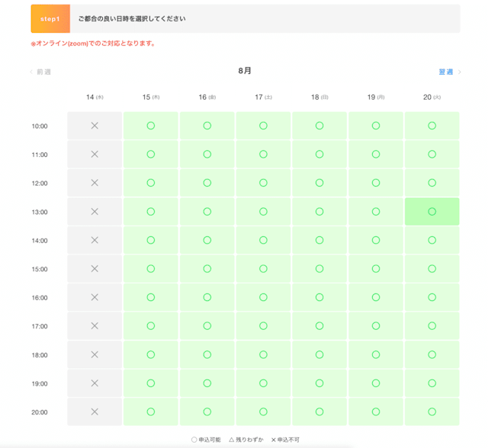Select the 12:00 slot on the 16th

[207, 183]
